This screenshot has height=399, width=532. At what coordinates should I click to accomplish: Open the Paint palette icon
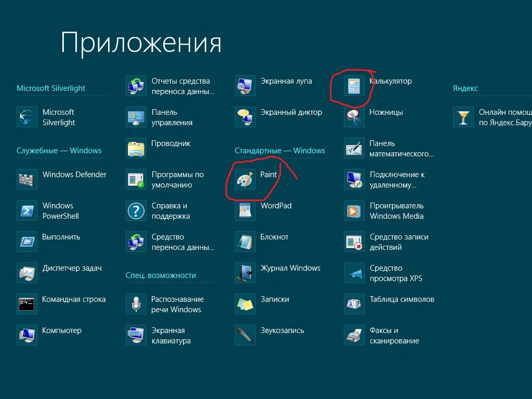[x=245, y=179]
